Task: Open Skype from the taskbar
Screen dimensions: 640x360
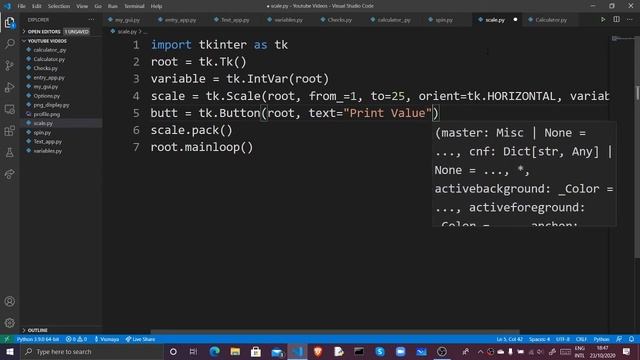Action: tap(380, 351)
